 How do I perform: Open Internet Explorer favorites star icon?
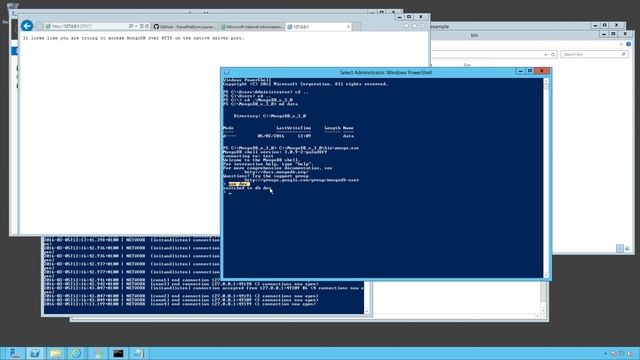pyautogui.click(x=414, y=26)
